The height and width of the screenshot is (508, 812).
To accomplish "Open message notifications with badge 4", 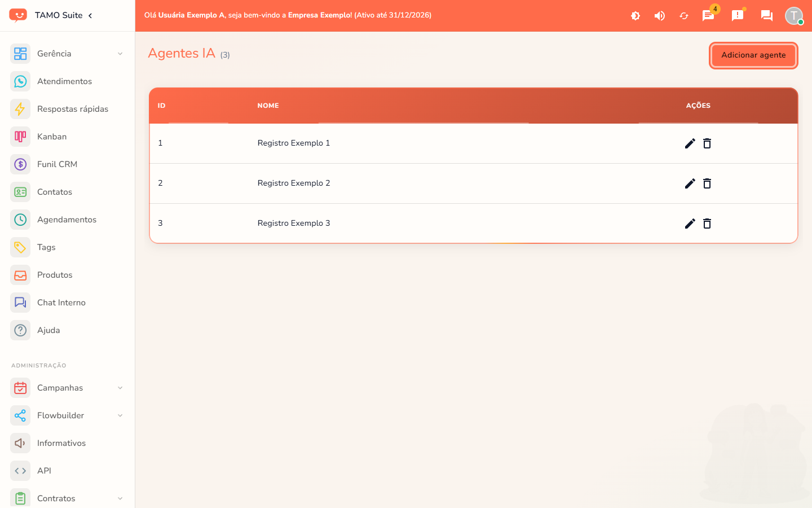I will click(709, 15).
